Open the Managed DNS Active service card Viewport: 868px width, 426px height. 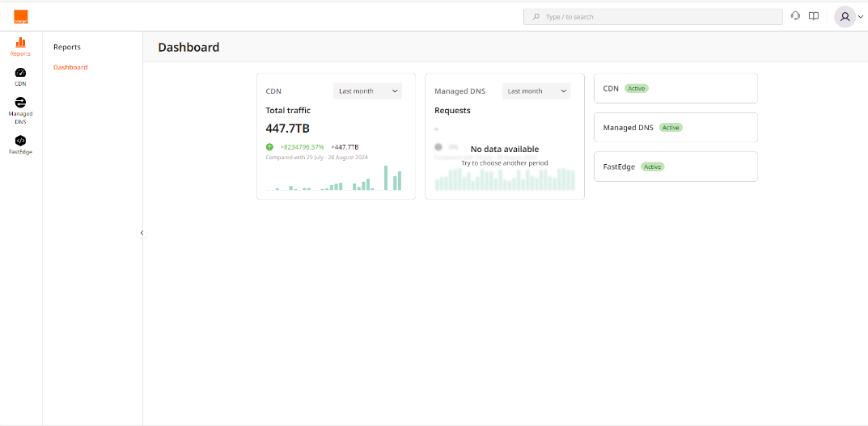[x=675, y=128]
